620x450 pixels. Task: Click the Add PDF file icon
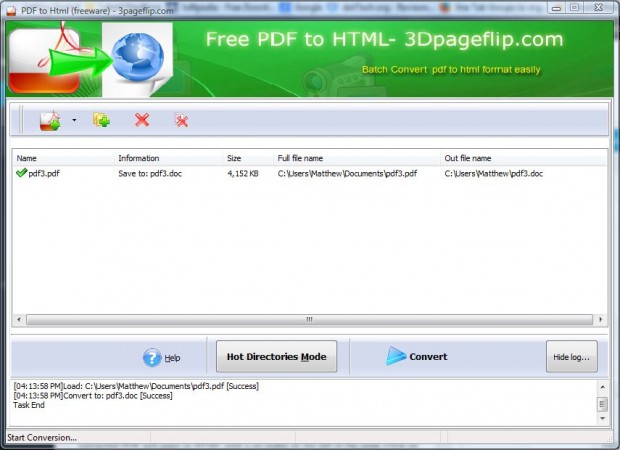click(x=50, y=121)
